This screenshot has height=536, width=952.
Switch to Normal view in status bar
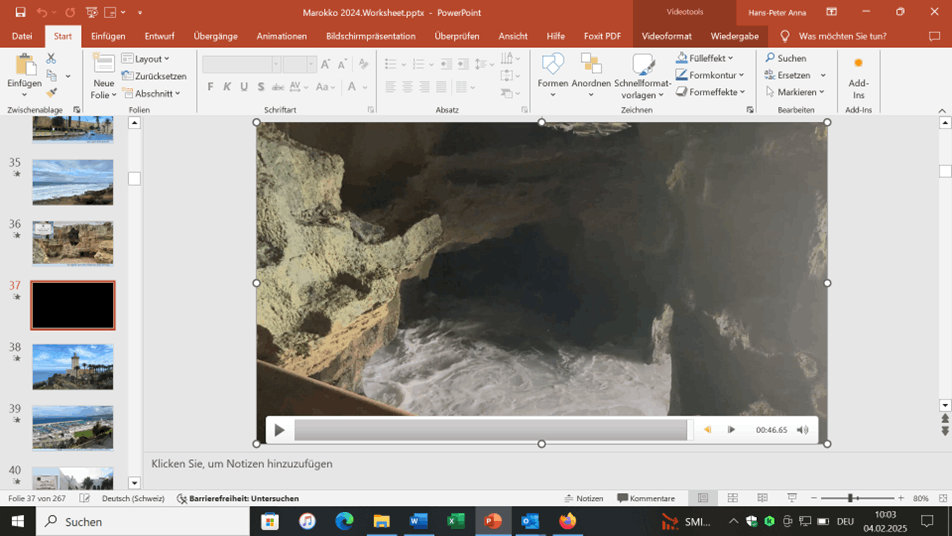point(703,498)
